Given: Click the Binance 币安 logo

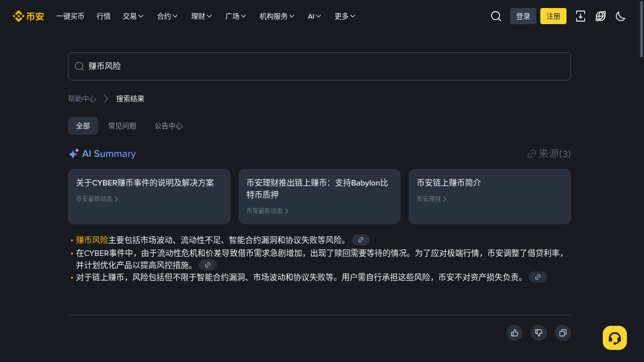Looking at the screenshot, I should [28, 16].
